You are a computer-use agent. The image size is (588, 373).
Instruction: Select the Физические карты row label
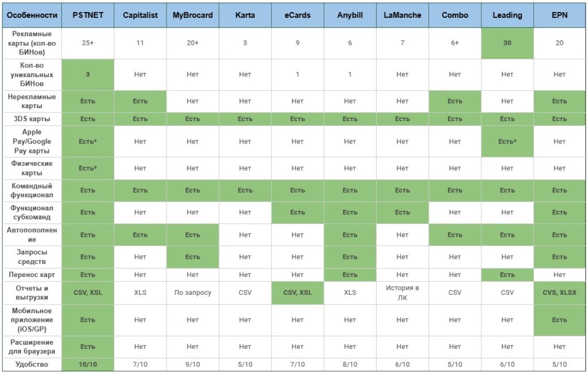(32, 168)
